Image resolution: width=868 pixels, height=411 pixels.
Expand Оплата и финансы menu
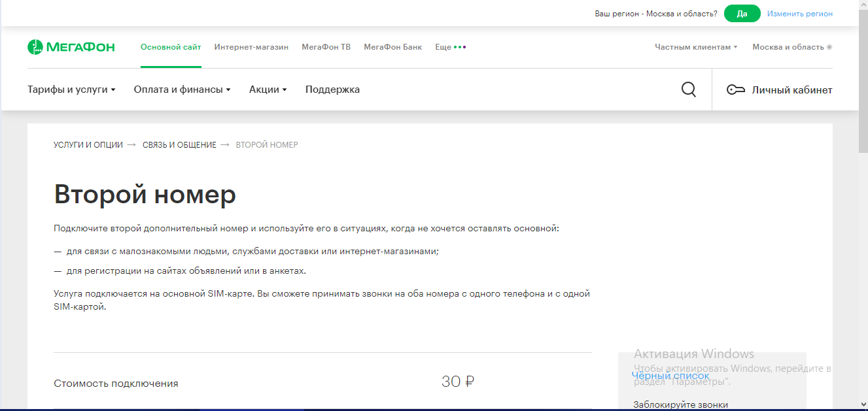tap(182, 90)
